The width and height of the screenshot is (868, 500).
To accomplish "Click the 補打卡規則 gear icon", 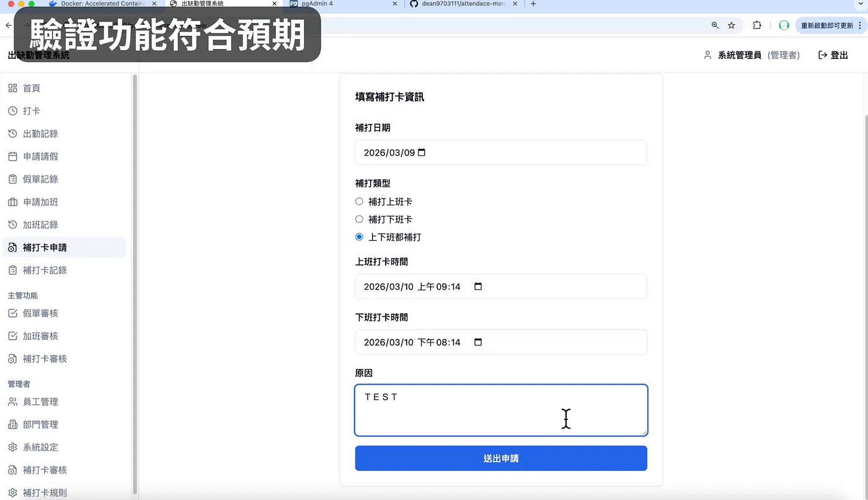I will click(12, 493).
